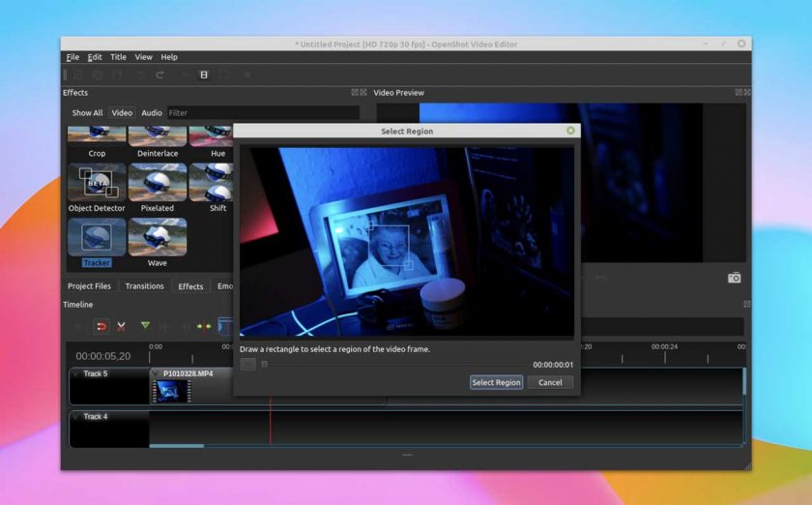Click the red playhead line

tap(271, 420)
